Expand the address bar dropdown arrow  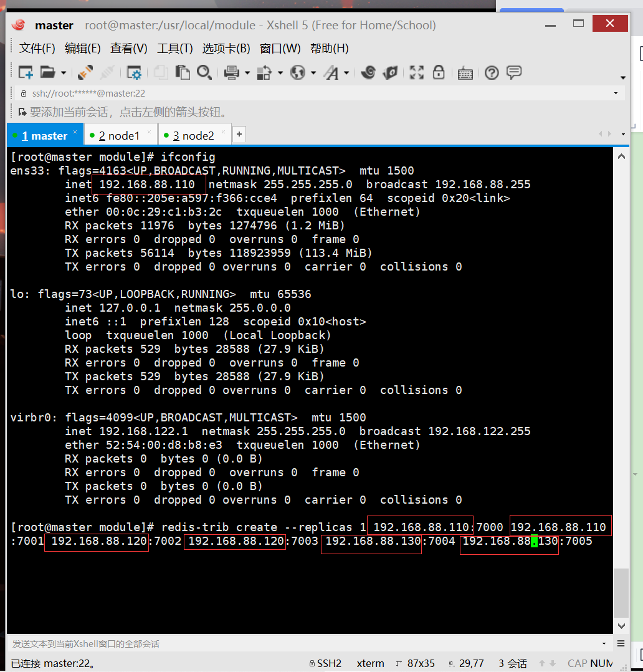pyautogui.click(x=616, y=94)
